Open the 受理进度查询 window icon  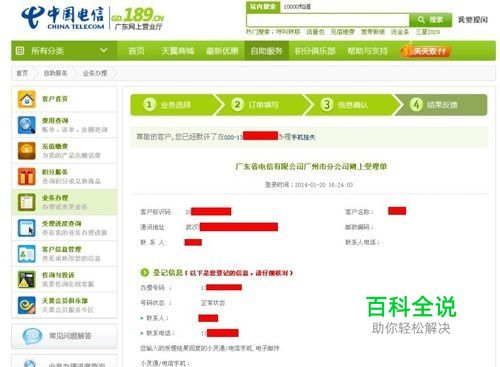point(27,228)
